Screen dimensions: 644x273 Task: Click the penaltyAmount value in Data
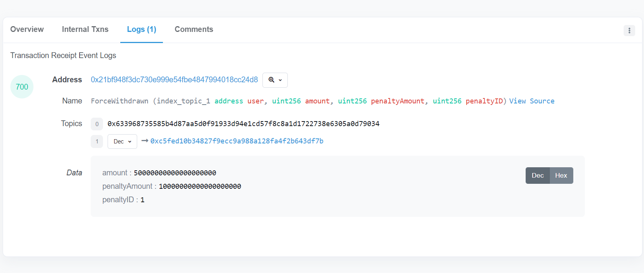coord(200,186)
